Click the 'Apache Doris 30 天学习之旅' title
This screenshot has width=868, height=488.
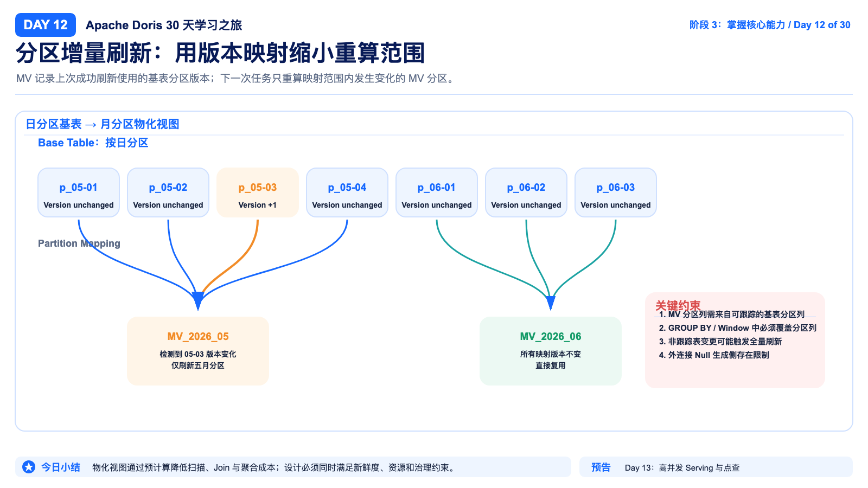[164, 25]
